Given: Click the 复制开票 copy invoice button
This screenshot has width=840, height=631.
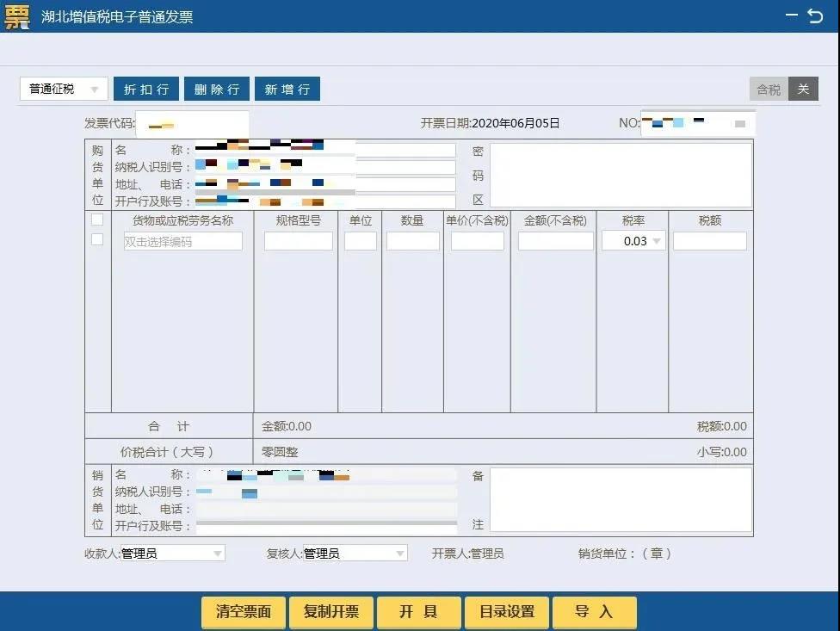Looking at the screenshot, I should [x=331, y=612].
